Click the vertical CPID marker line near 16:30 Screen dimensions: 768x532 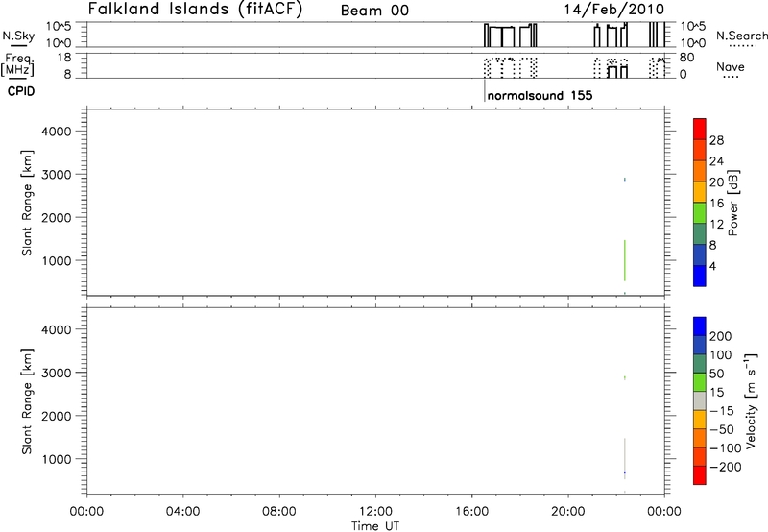pyautogui.click(x=485, y=90)
